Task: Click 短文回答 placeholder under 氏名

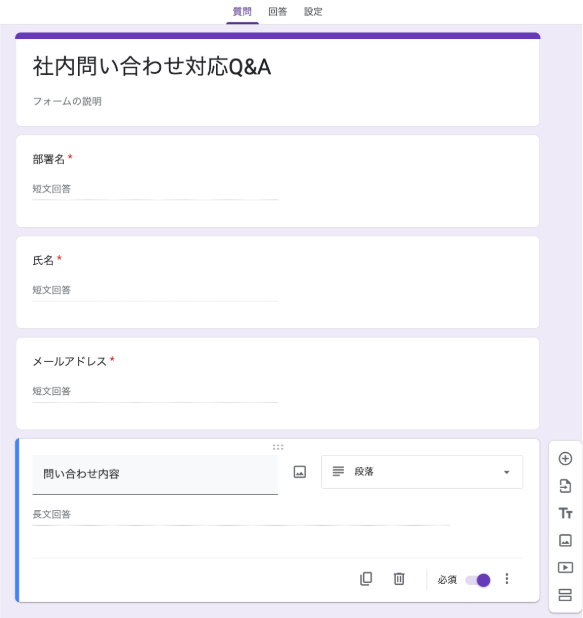Action: [x=52, y=290]
